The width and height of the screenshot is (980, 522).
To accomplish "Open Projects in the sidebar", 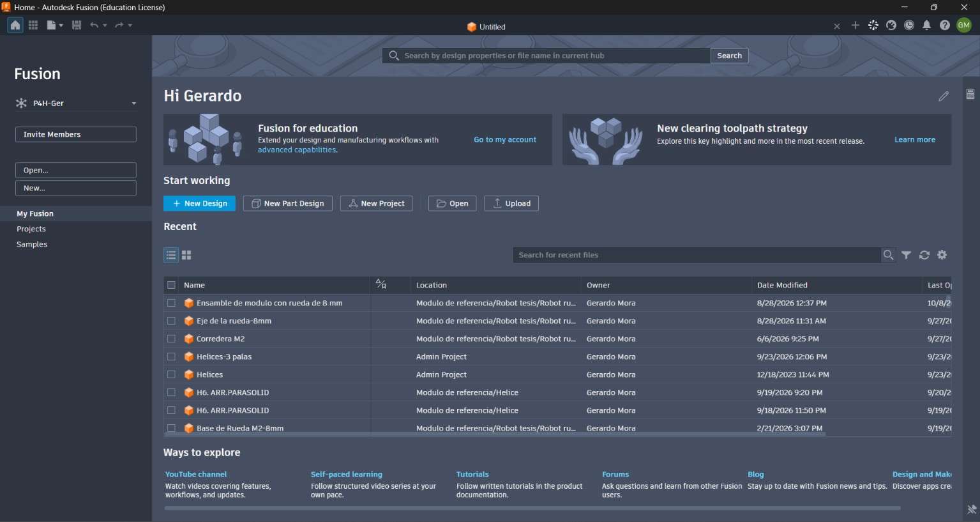I will pos(31,229).
